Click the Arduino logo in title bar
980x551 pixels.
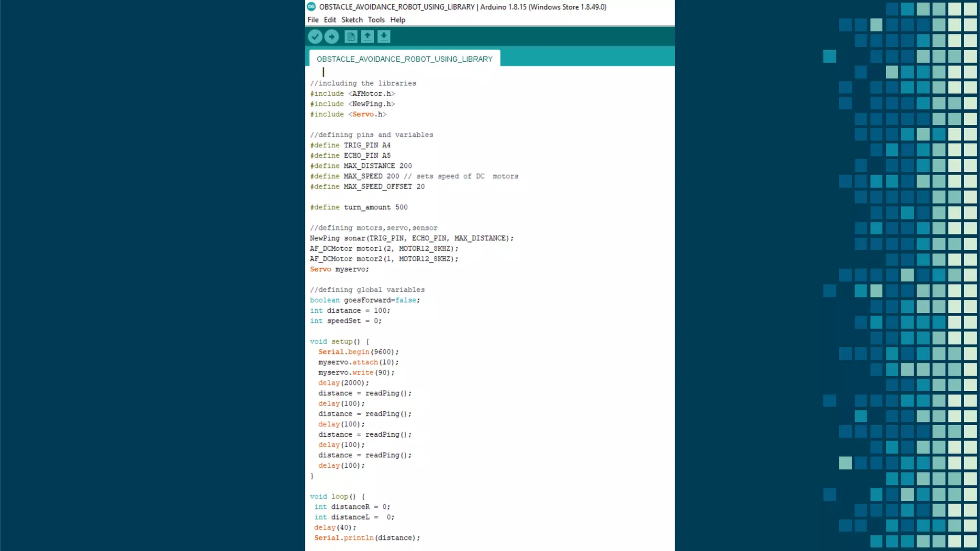[312, 7]
